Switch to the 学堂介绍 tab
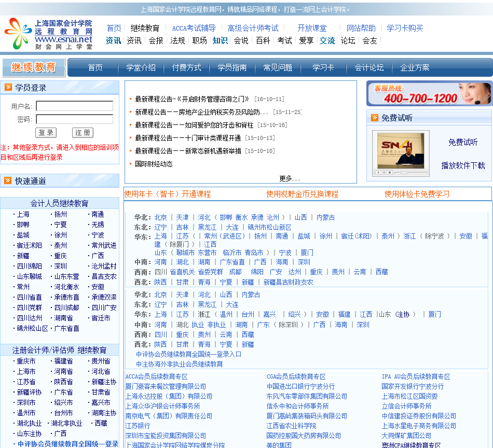Image resolution: width=493 pixels, height=448 pixels. (x=141, y=67)
